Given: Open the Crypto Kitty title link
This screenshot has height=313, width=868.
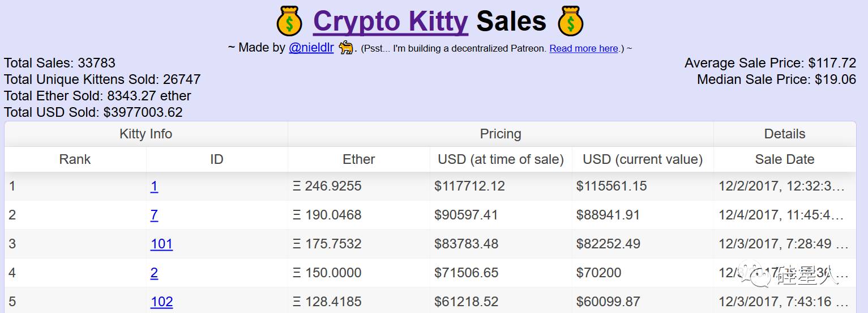Looking at the screenshot, I should [x=391, y=22].
